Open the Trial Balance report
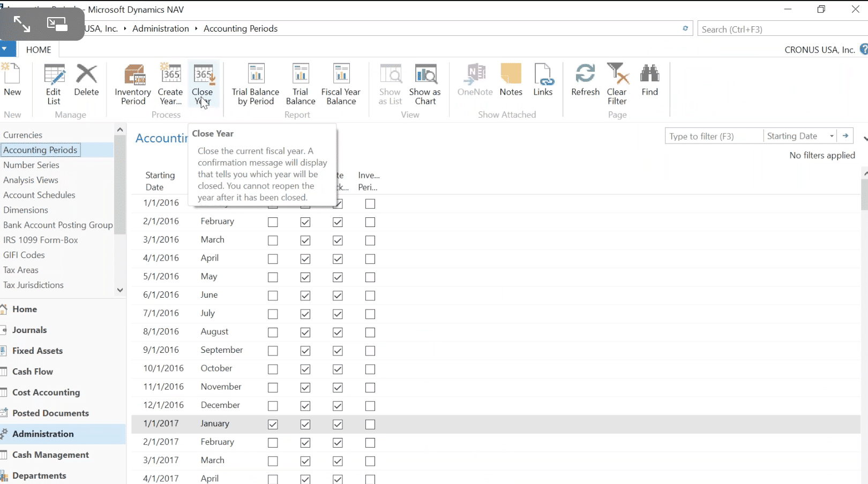This screenshot has height=484, width=868. tap(301, 84)
